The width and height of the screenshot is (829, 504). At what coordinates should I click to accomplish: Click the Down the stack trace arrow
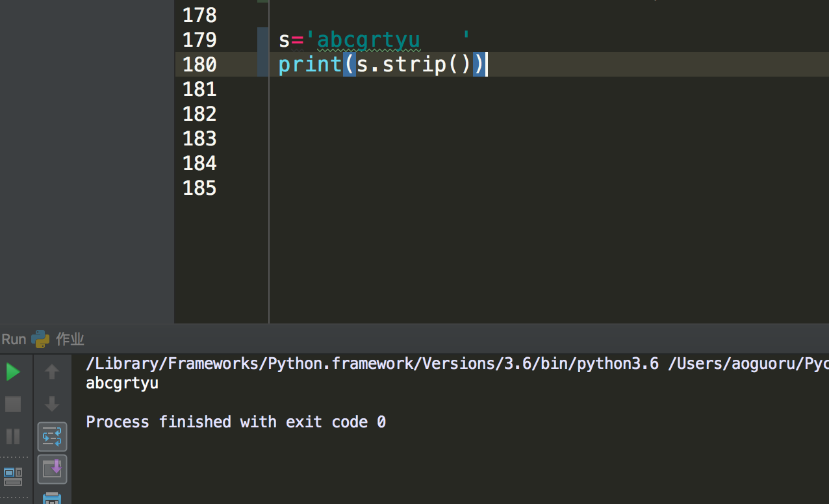(x=52, y=404)
